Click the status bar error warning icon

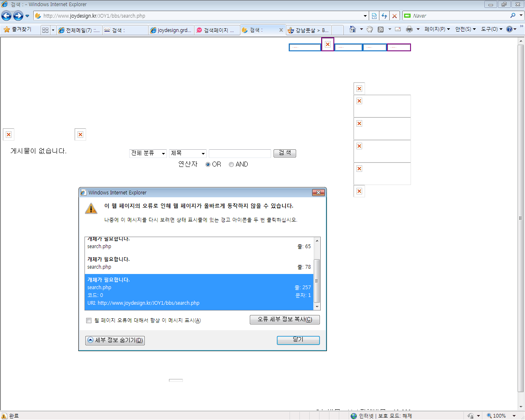click(4, 415)
